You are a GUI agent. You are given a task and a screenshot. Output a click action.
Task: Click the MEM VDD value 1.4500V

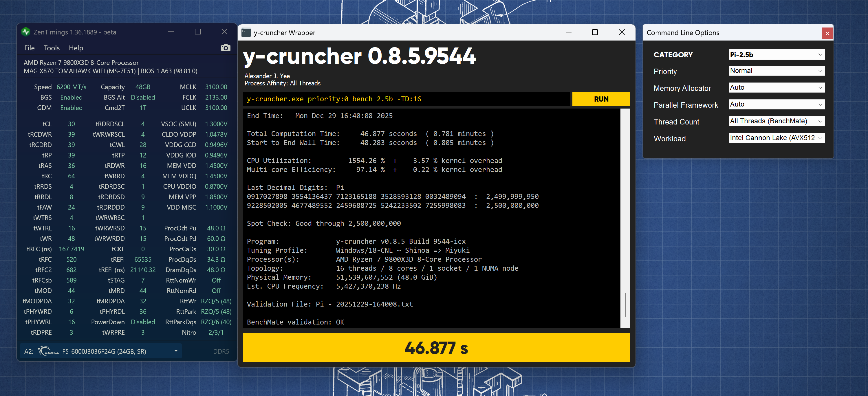click(216, 166)
